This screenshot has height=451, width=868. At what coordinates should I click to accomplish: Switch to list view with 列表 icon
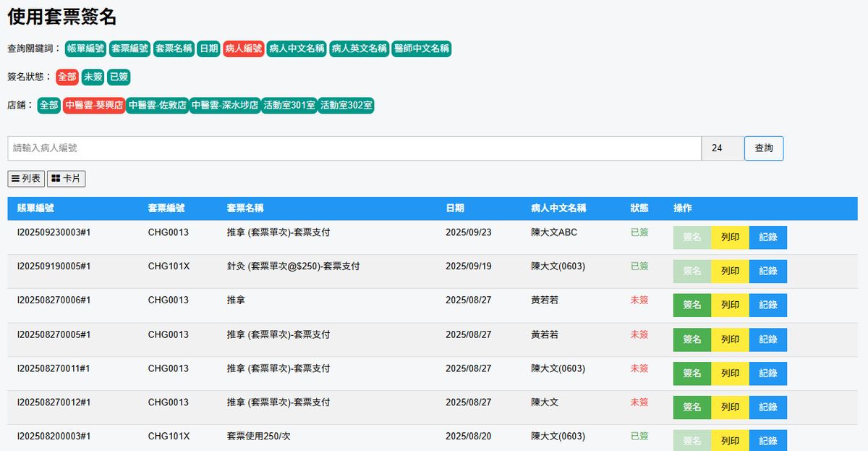tap(26, 179)
